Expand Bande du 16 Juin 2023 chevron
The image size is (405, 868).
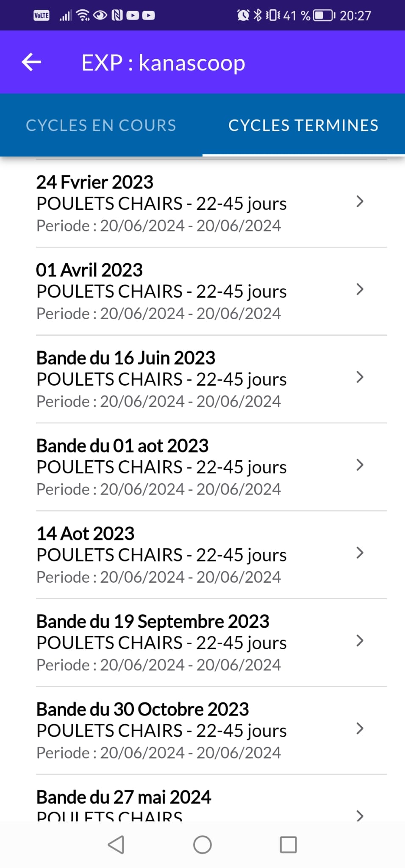tap(360, 377)
